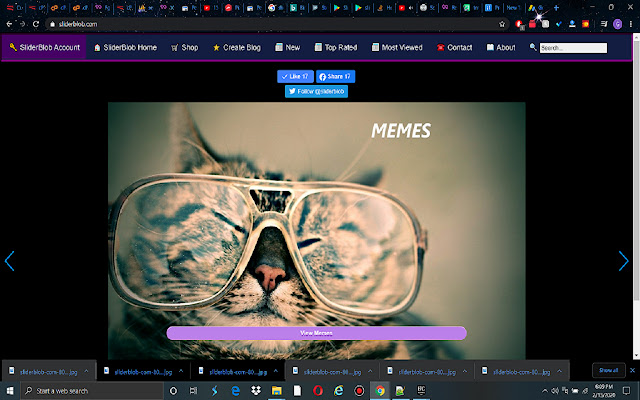
Task: Reload the current page
Action: (x=36, y=24)
